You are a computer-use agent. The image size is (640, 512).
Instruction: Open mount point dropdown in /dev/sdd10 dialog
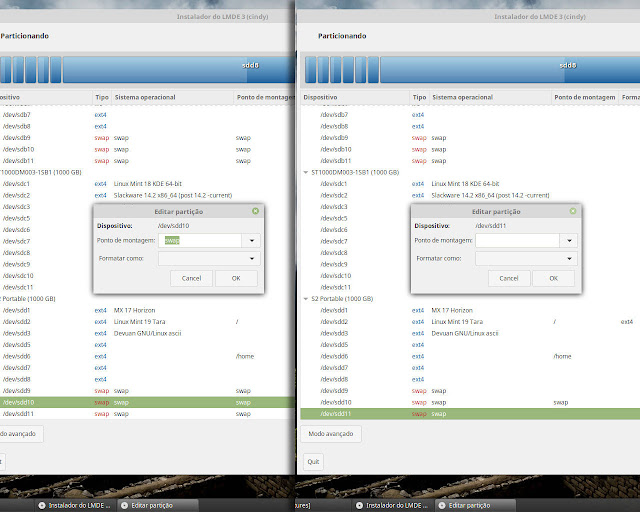pyautogui.click(x=252, y=240)
